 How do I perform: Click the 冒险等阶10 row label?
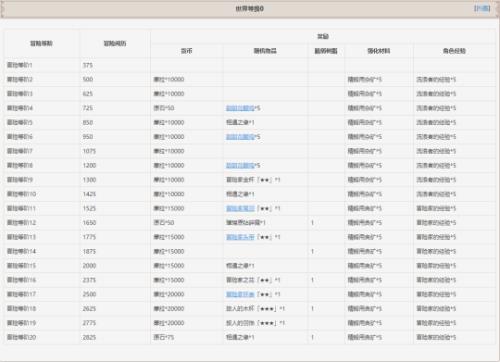[x=21, y=194]
